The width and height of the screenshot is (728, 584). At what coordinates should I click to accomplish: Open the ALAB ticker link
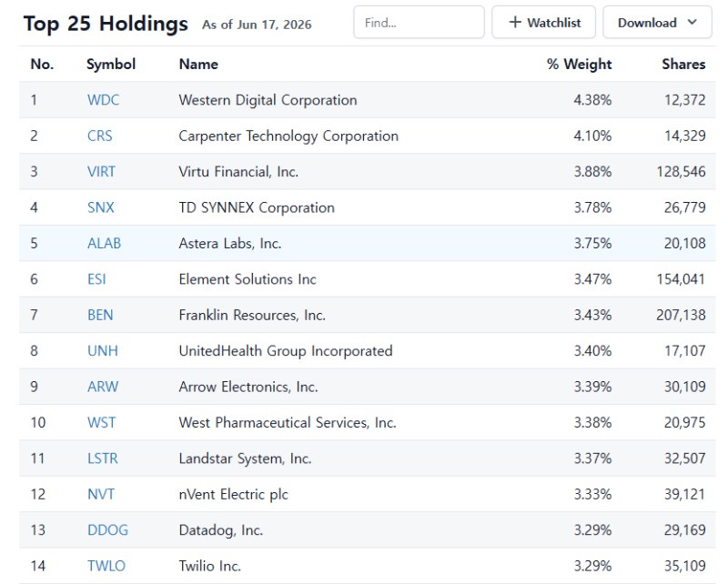[x=104, y=243]
